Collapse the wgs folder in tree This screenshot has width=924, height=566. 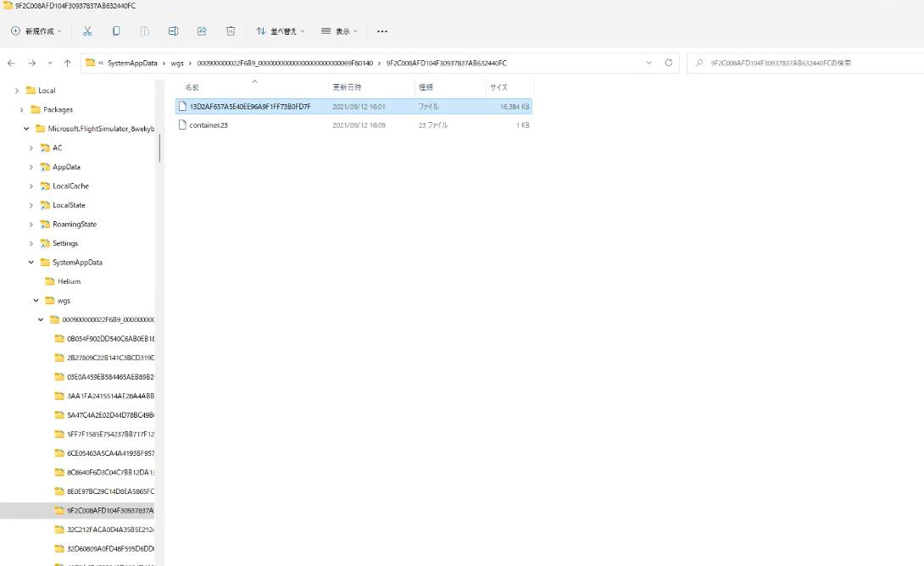36,301
